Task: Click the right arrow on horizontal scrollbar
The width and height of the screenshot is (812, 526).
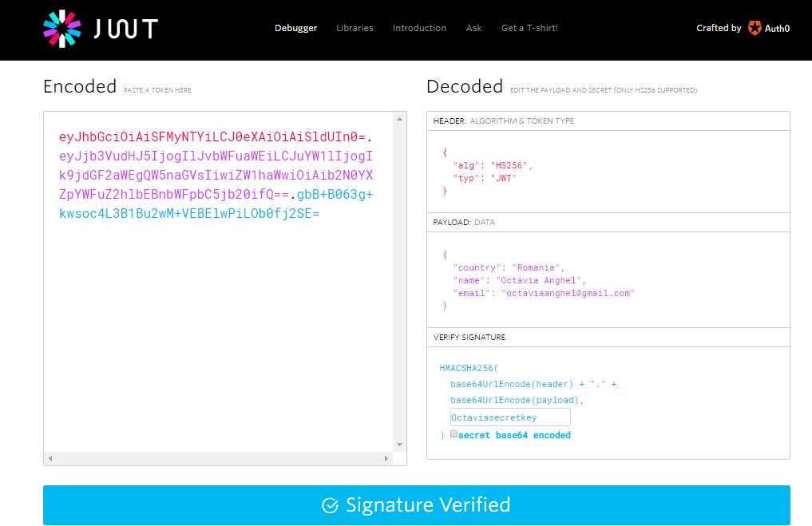Action: pyautogui.click(x=386, y=459)
